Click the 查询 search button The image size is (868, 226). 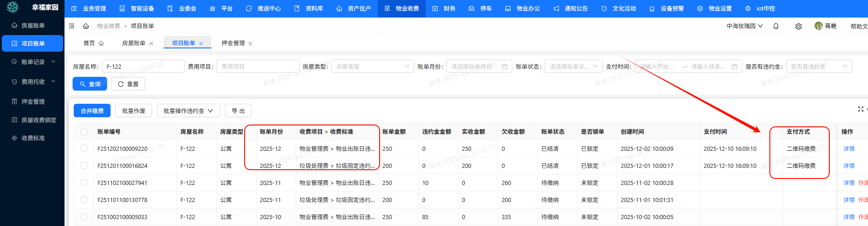tap(90, 84)
